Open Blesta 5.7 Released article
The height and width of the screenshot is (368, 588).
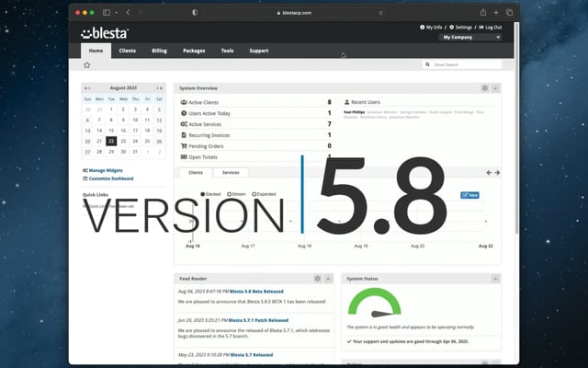click(252, 355)
